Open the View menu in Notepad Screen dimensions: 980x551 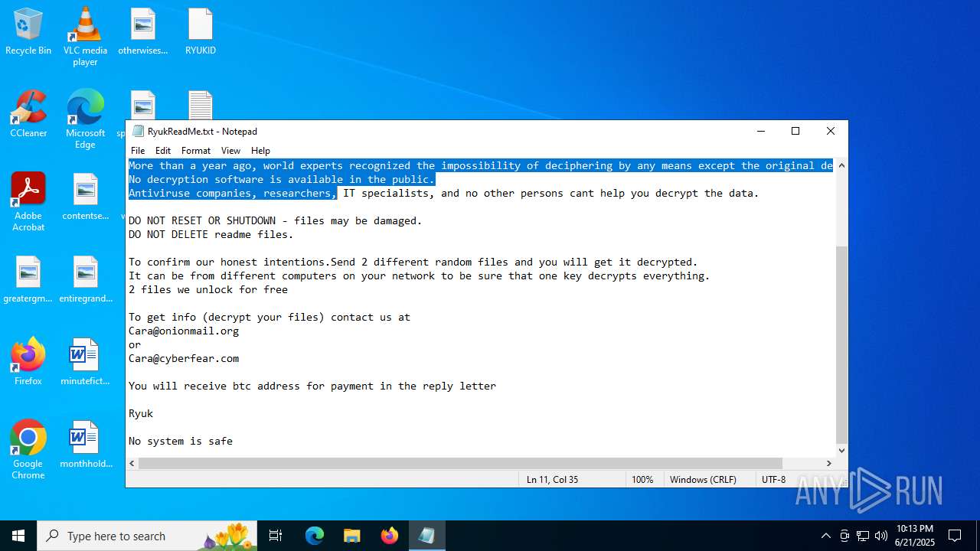pyautogui.click(x=230, y=151)
